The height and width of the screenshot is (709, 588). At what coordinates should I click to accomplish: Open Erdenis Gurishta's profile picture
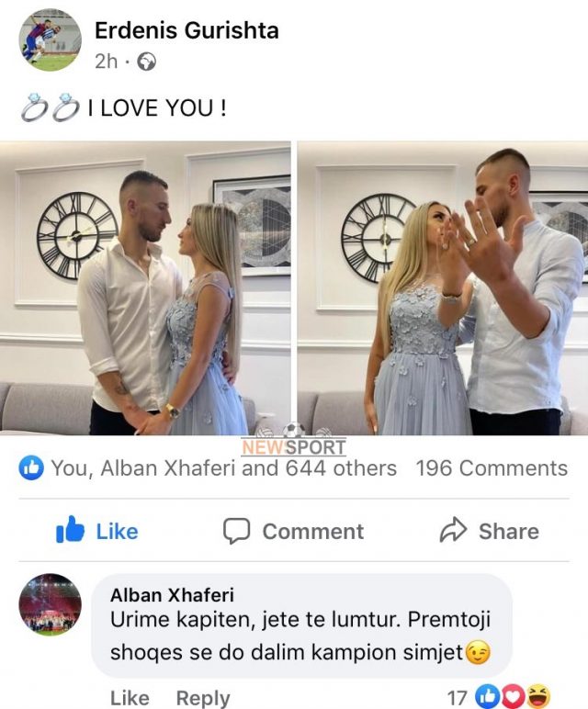pyautogui.click(x=50, y=39)
